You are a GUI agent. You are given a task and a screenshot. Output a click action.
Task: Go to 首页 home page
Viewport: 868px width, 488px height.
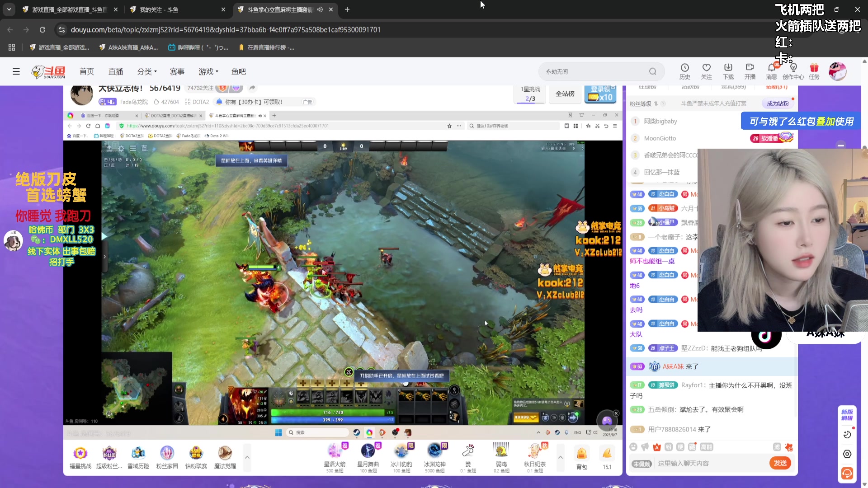pyautogui.click(x=87, y=71)
